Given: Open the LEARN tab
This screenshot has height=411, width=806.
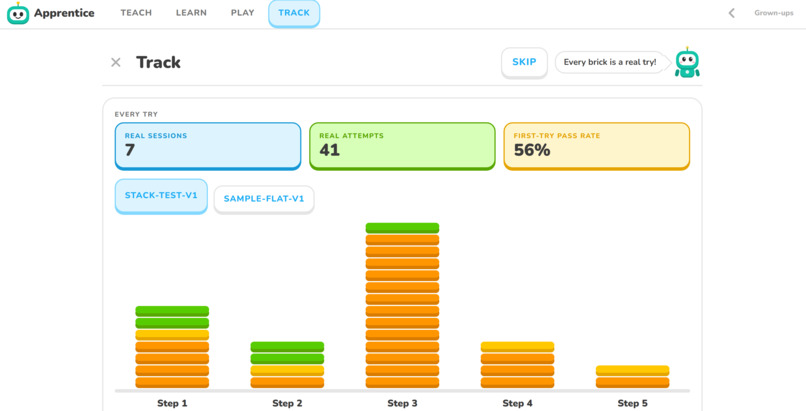Looking at the screenshot, I should 191,13.
